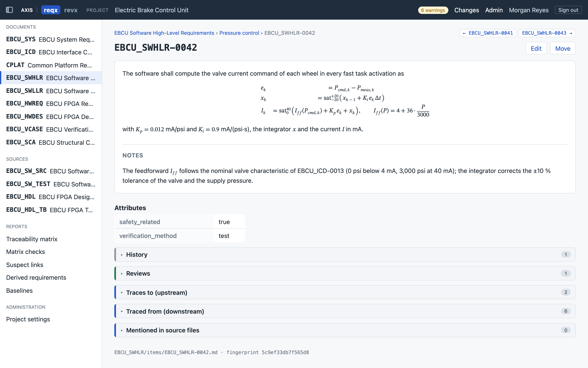Open Project settings
This screenshot has height=368, width=588.
[51, 319]
